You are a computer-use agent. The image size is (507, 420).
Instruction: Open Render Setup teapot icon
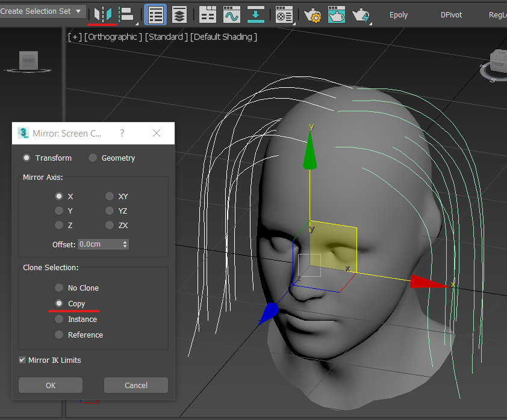(313, 15)
